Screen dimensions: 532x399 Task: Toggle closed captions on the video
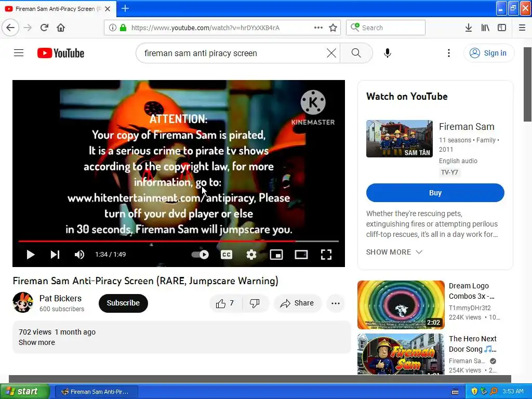[x=227, y=255]
